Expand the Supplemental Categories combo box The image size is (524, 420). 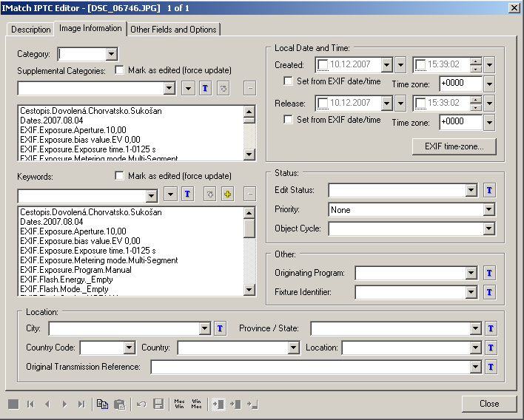pyautogui.click(x=169, y=89)
